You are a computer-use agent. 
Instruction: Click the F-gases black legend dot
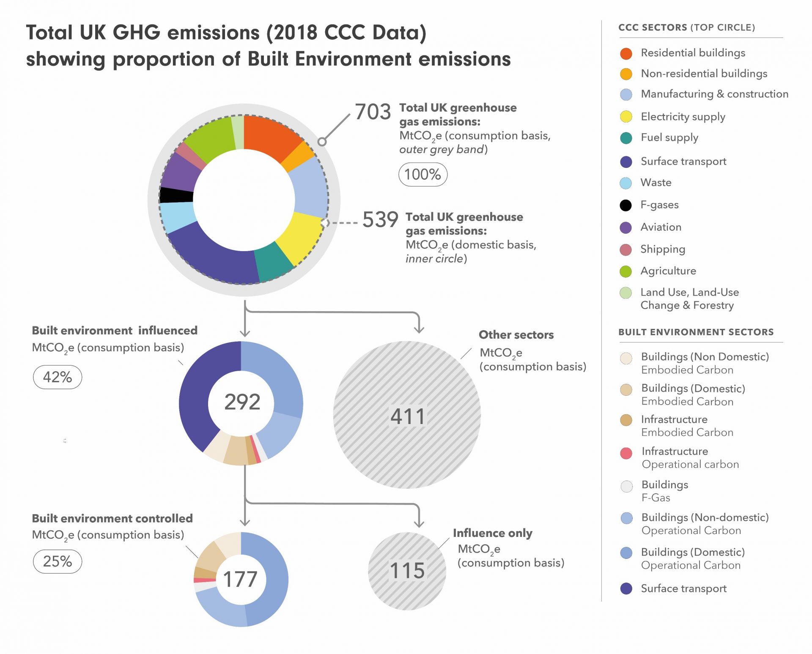[x=625, y=205]
